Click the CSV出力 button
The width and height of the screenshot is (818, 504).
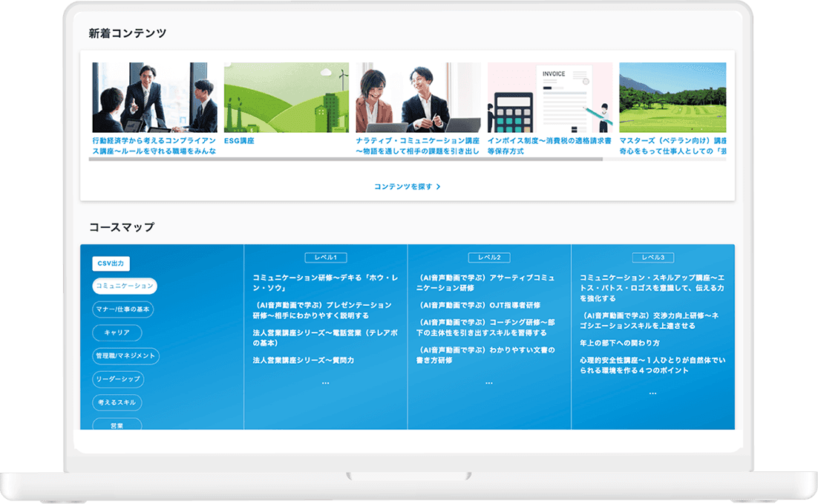[111, 264]
